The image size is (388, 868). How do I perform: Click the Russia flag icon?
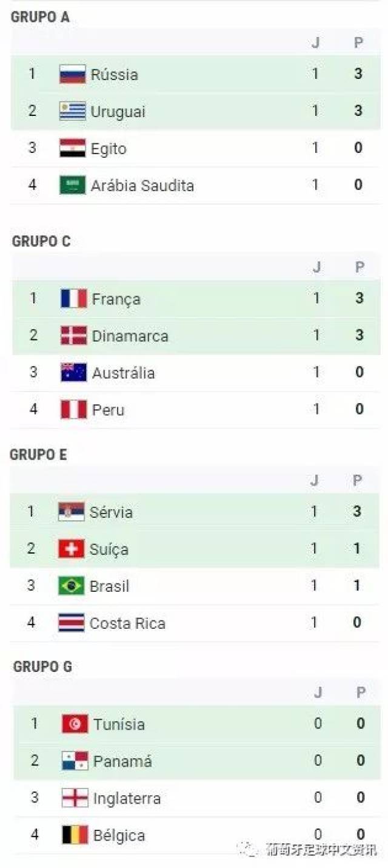click(x=72, y=75)
